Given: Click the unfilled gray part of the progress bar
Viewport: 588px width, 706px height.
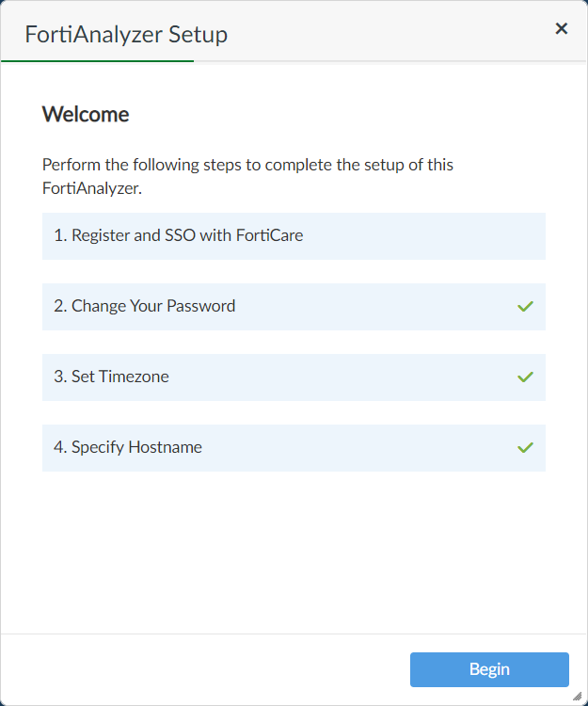Looking at the screenshot, I should (389, 61).
